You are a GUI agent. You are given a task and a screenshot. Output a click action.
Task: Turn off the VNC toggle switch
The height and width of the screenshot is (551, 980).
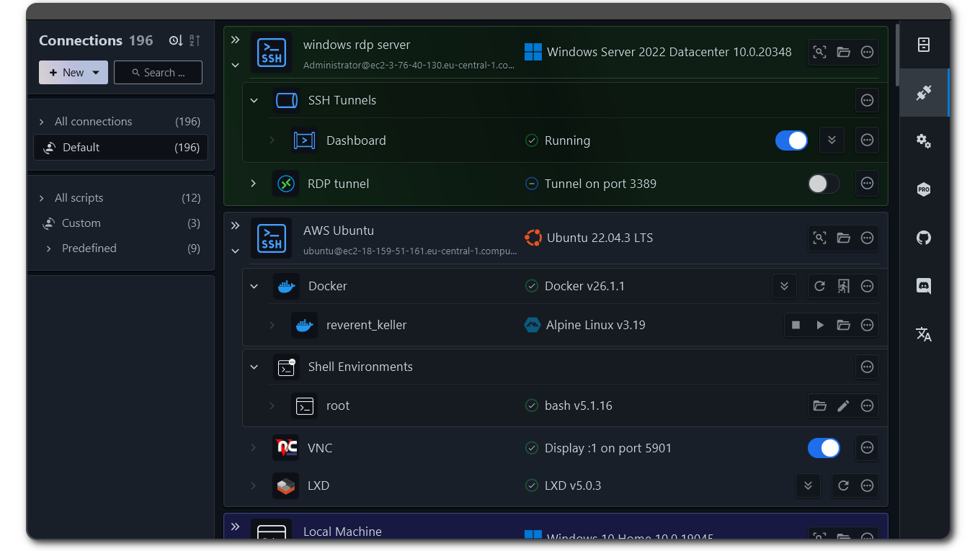824,448
